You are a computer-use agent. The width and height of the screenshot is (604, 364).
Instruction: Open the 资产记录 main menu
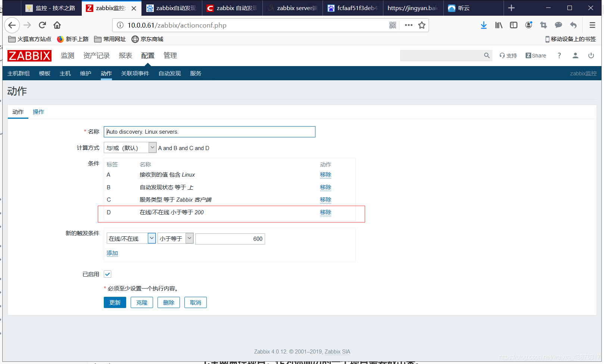(96, 55)
